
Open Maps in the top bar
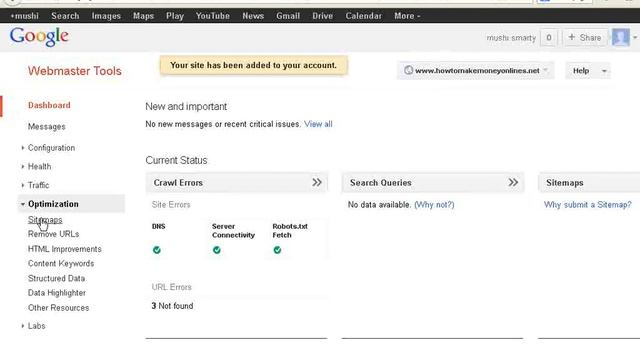(x=143, y=16)
